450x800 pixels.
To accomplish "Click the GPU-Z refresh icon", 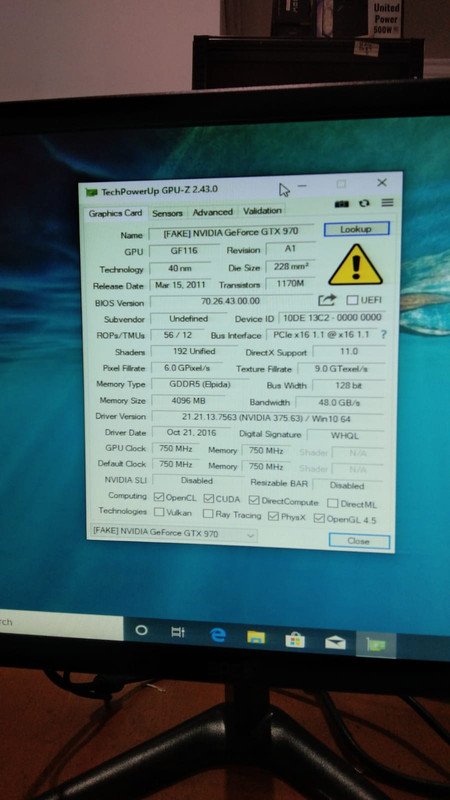I will tap(364, 203).
